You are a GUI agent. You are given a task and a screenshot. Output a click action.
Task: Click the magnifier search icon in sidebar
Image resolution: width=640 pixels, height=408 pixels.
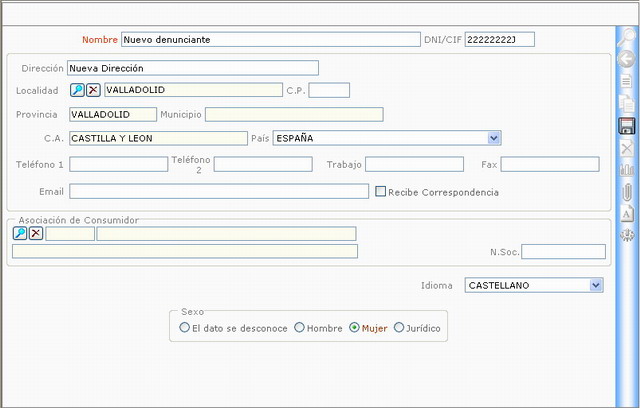tap(627, 38)
